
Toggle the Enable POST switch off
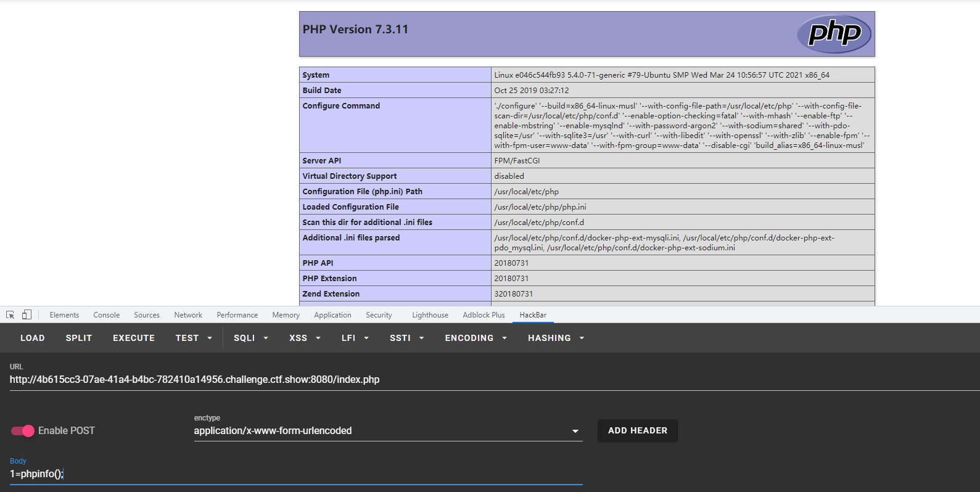pyautogui.click(x=23, y=430)
